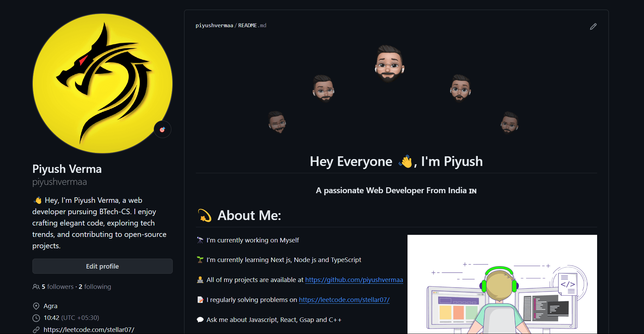This screenshot has height=334, width=644.
Task: Click the Agra location pin icon
Action: pyautogui.click(x=36, y=306)
